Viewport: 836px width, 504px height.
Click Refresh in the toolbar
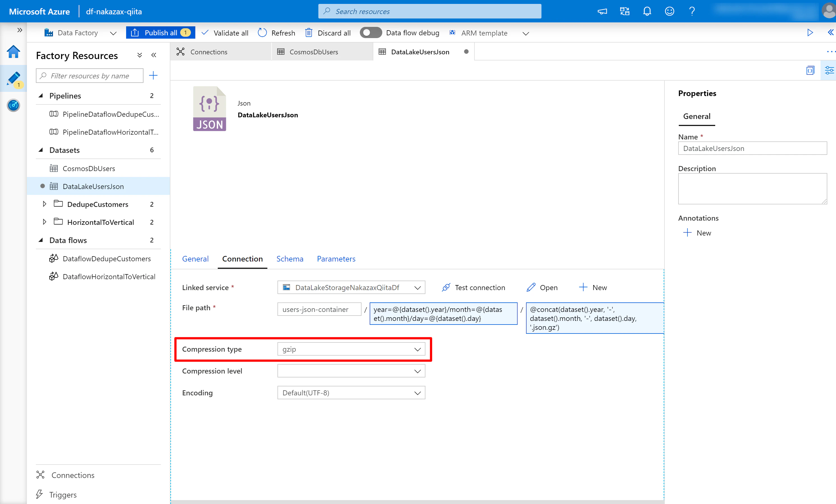[x=277, y=33]
